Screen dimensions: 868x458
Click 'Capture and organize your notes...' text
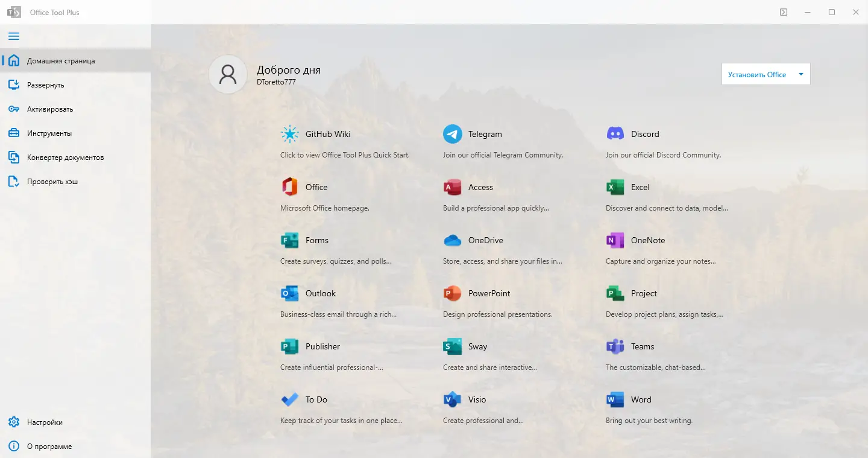point(661,261)
